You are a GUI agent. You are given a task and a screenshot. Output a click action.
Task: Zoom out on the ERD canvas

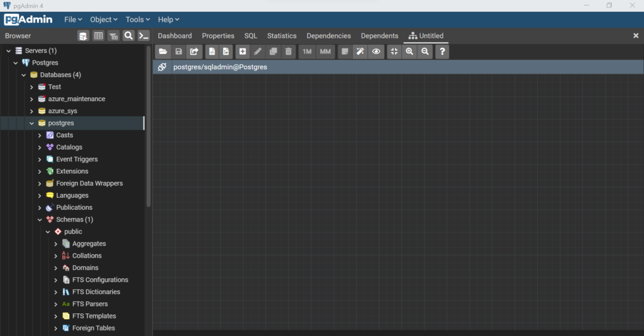point(425,51)
